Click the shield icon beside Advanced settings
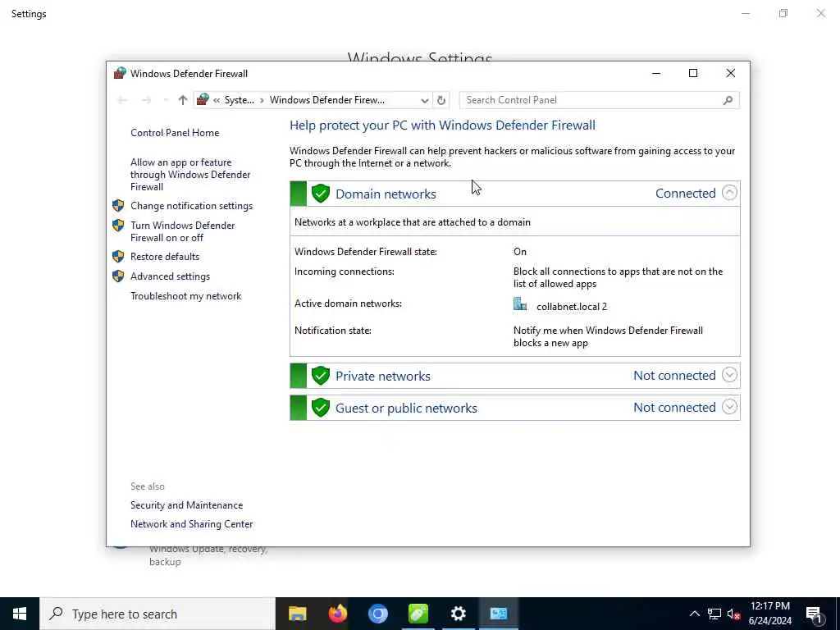The height and width of the screenshot is (630, 840). (118, 276)
